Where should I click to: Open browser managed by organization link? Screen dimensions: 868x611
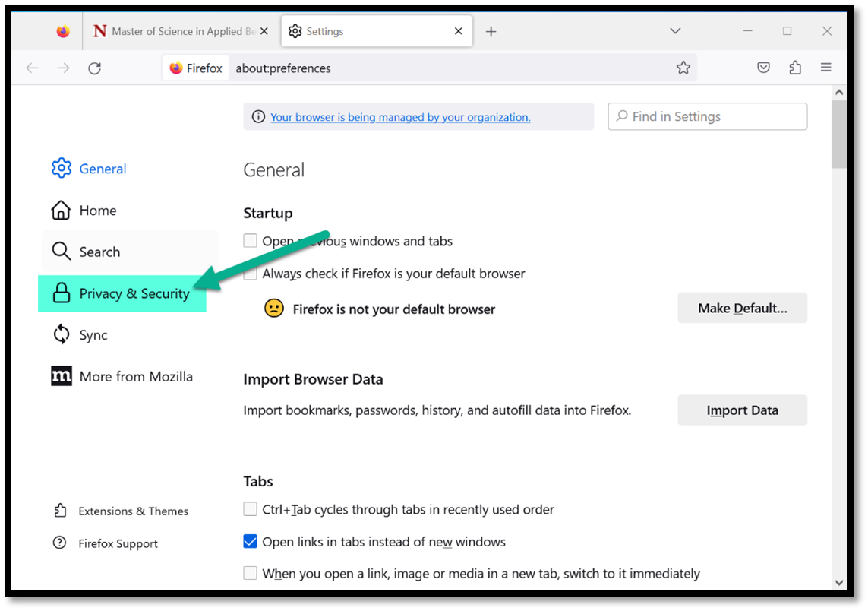[x=400, y=117]
